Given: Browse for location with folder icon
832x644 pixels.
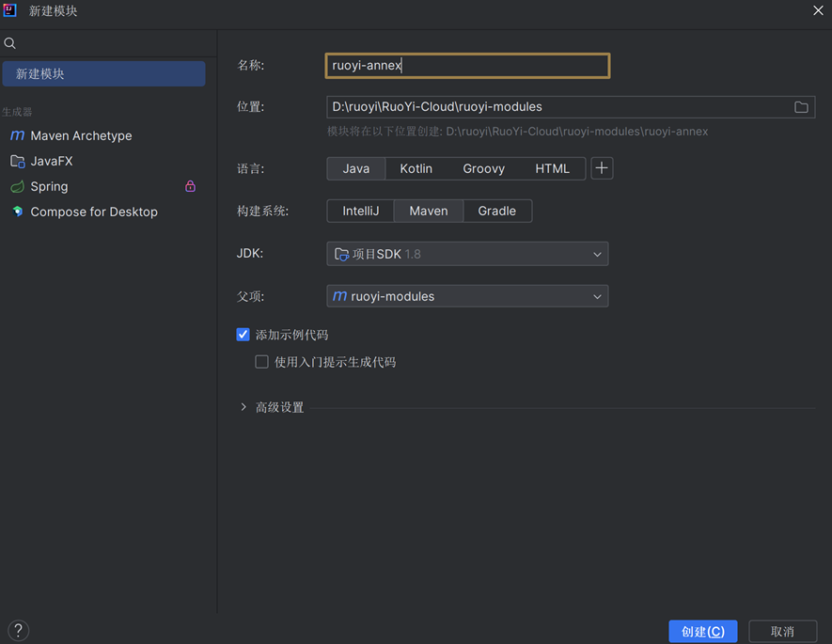Looking at the screenshot, I should click(x=801, y=107).
